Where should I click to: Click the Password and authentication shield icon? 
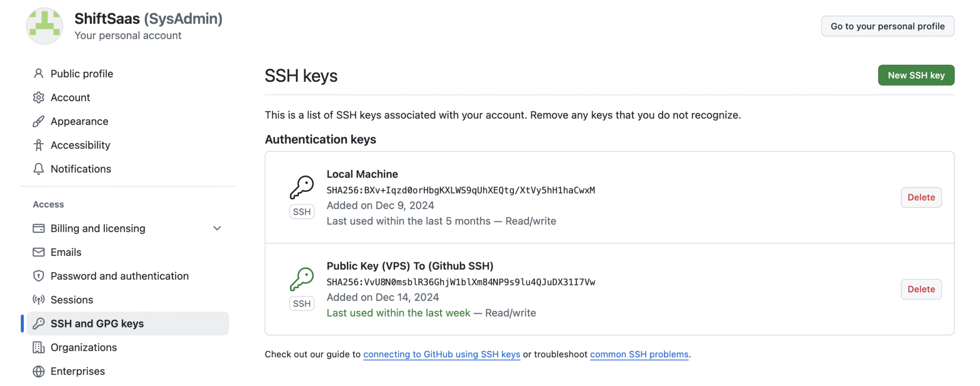coord(39,276)
